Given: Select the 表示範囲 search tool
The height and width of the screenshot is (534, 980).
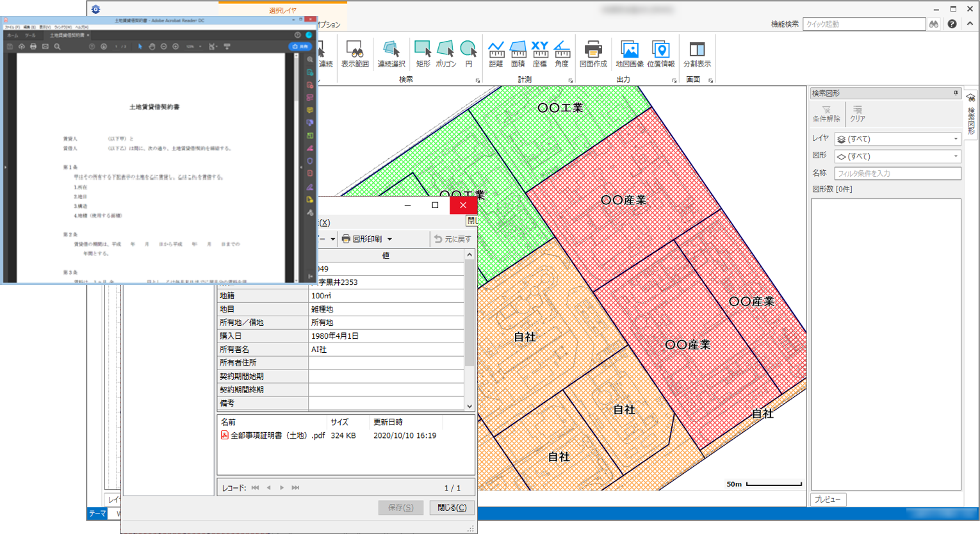Looking at the screenshot, I should coord(354,54).
